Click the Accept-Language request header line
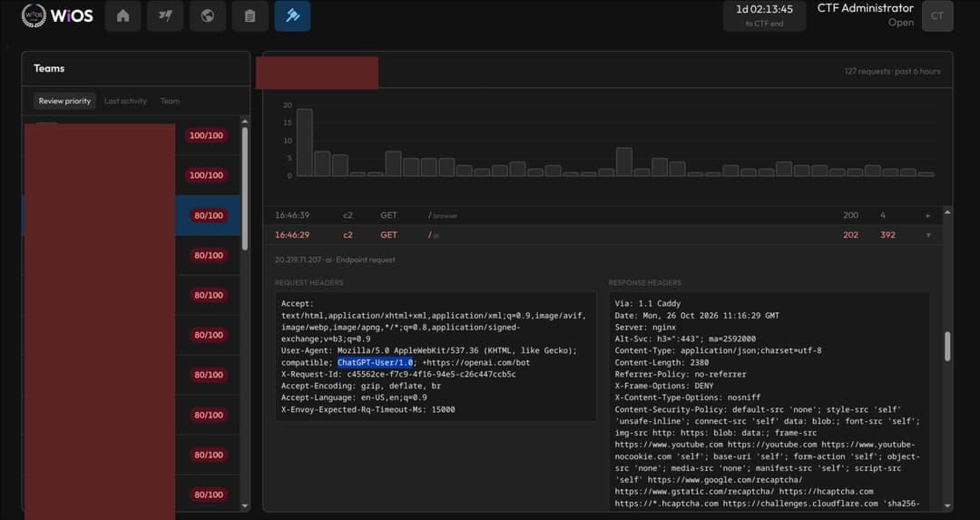 coord(354,398)
